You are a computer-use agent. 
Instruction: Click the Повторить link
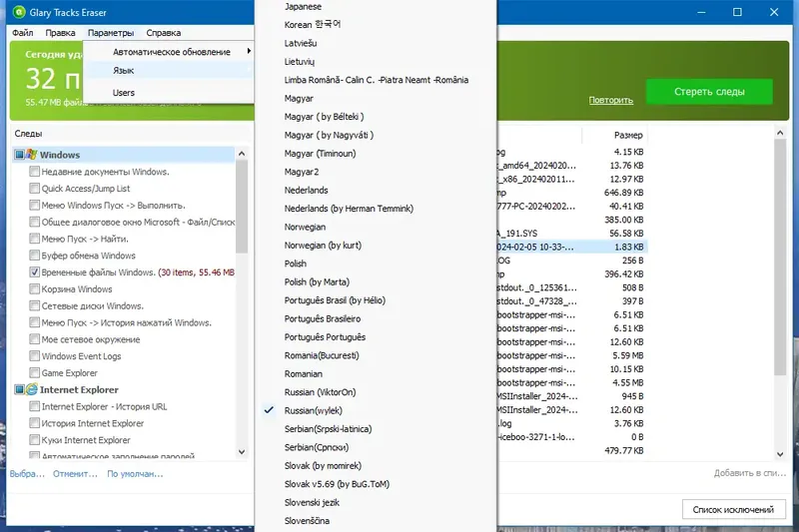click(x=611, y=100)
